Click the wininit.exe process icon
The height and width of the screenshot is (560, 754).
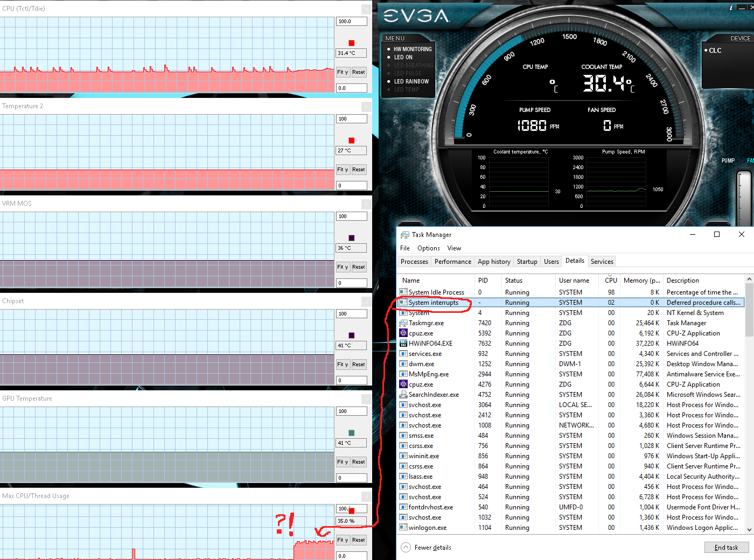403,456
